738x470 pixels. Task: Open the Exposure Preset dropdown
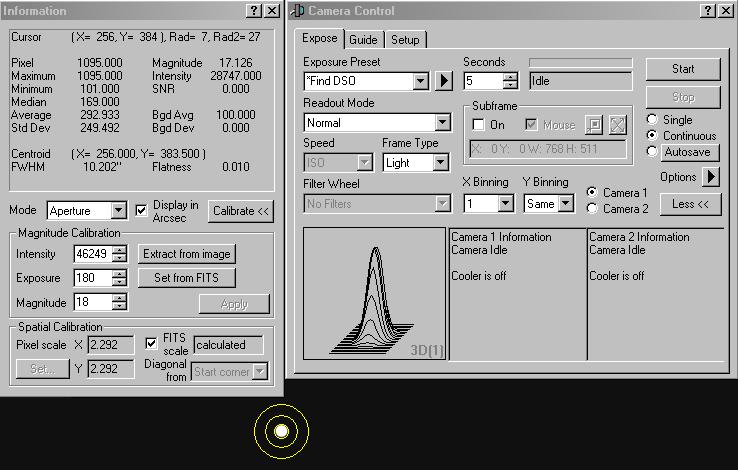tap(420, 81)
